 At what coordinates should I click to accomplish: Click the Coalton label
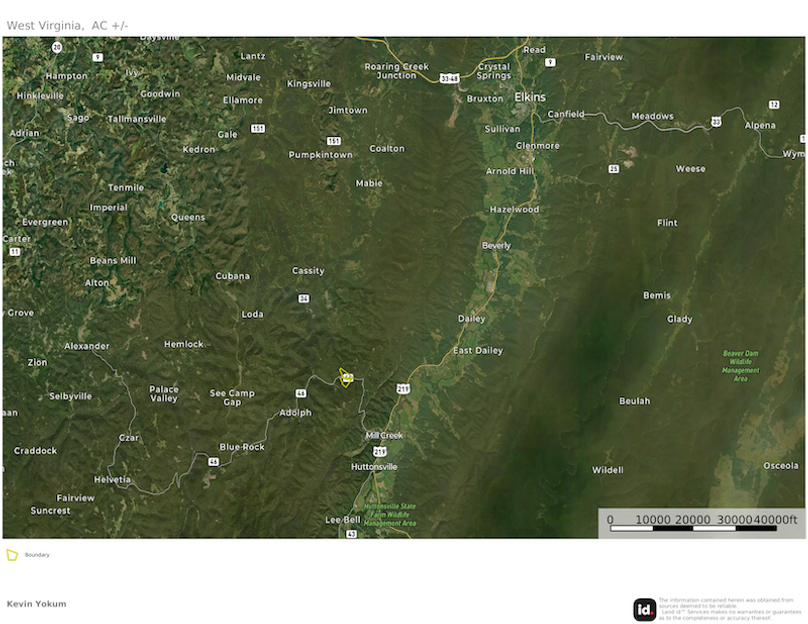(x=387, y=149)
